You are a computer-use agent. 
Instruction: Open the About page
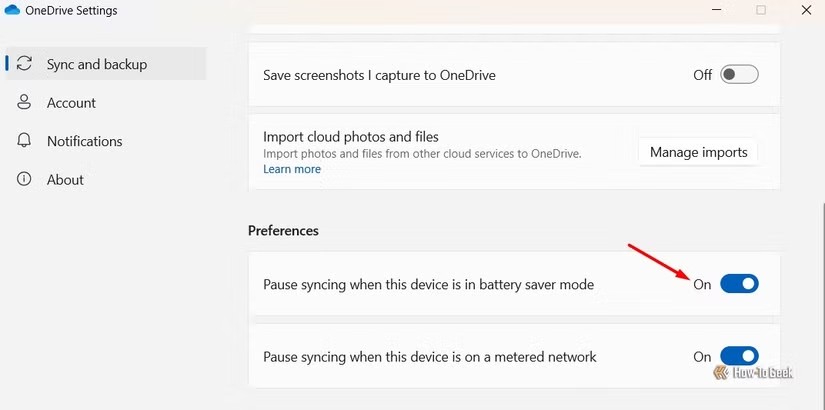(65, 180)
